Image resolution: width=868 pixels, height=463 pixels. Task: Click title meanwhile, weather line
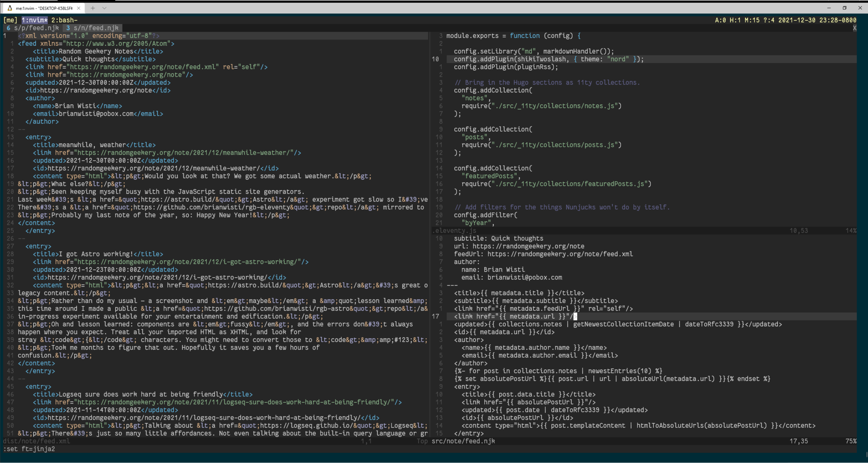[x=94, y=145]
